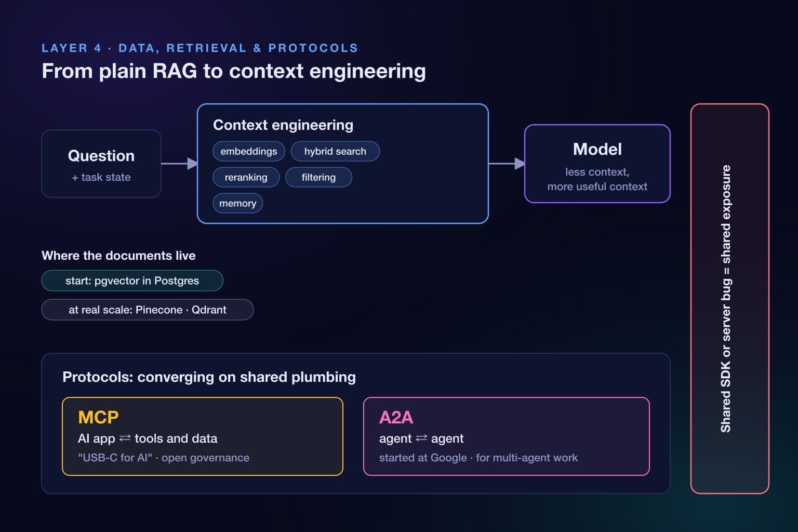
Task: Select the "Context engineering" heading
Action: click(283, 125)
